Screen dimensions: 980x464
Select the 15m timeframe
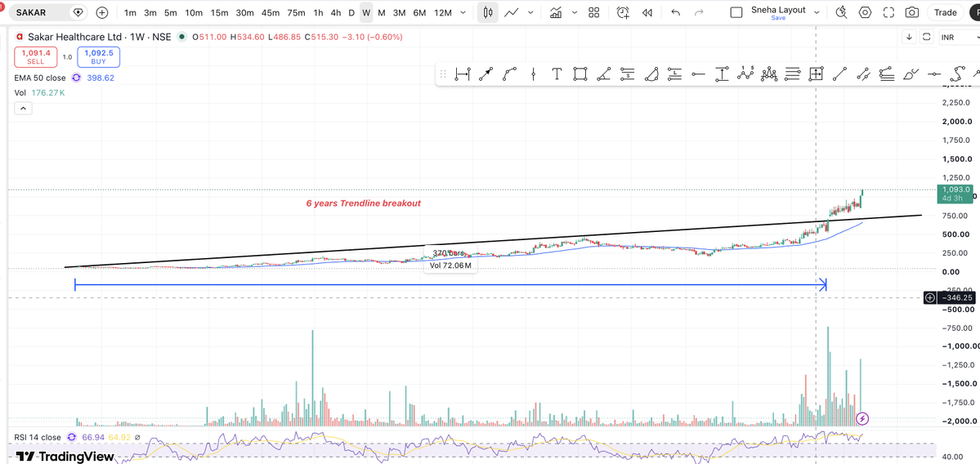coord(219,12)
